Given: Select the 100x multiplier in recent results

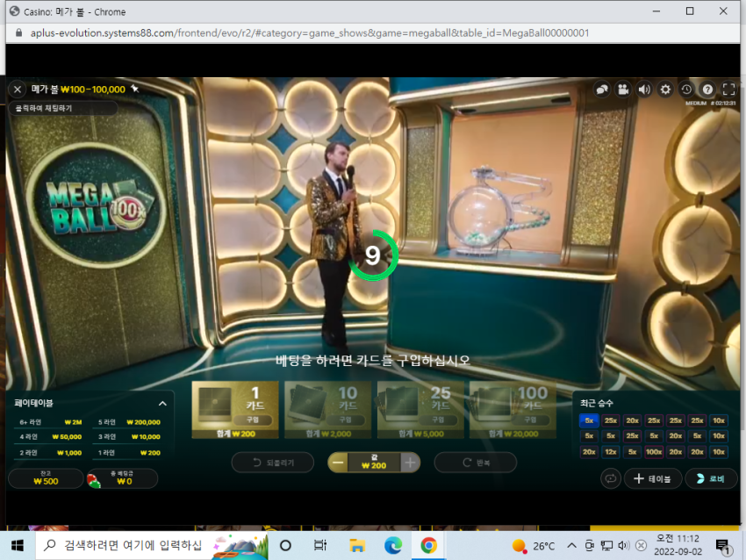Looking at the screenshot, I should click(x=654, y=452).
